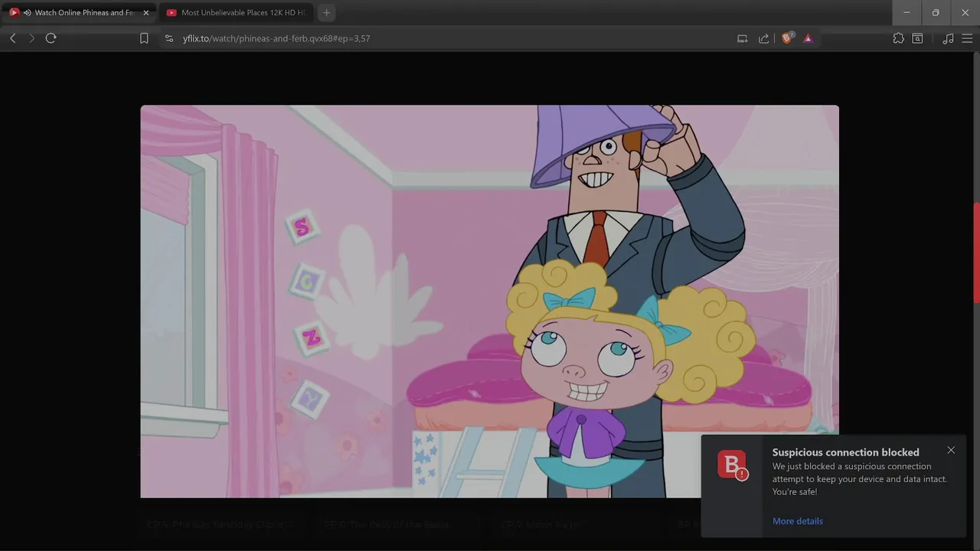Restore down the browser window
Viewport: 980px width, 551px height.
[x=936, y=12]
